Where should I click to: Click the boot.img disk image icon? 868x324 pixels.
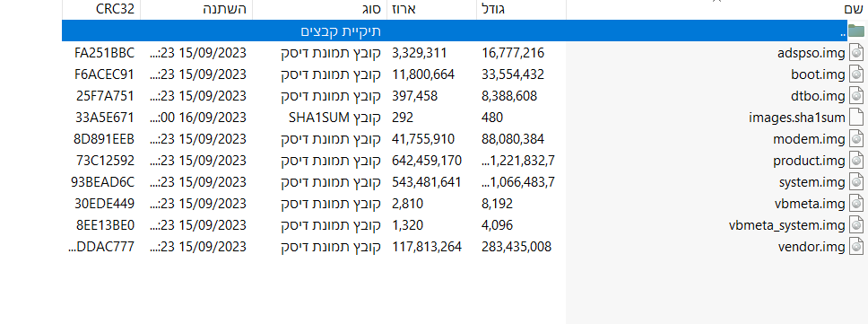(856, 74)
